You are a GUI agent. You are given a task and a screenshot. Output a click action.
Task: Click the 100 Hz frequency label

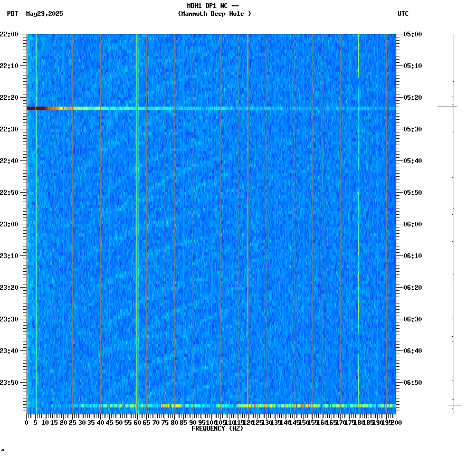[210, 422]
